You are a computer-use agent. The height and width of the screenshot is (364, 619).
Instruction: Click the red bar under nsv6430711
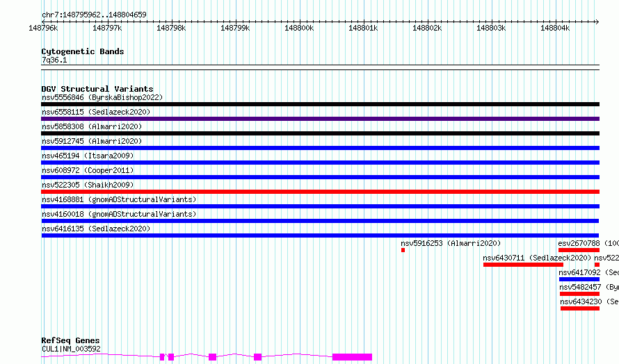[523, 265]
